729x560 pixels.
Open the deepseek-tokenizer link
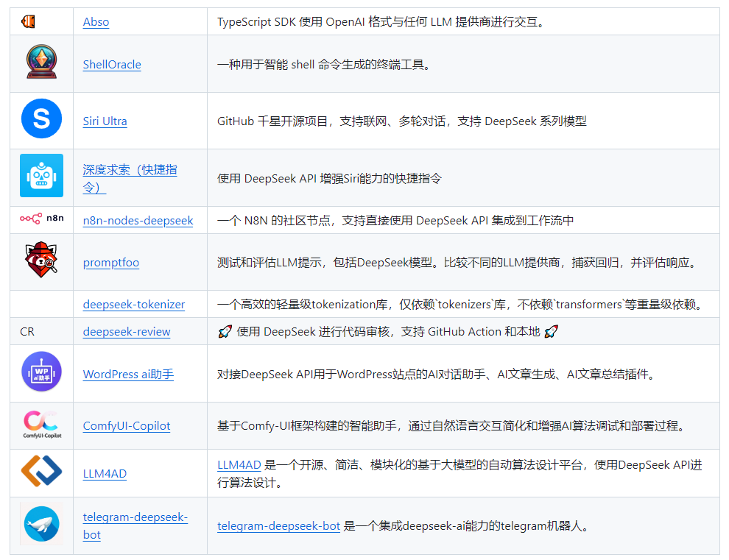134,305
